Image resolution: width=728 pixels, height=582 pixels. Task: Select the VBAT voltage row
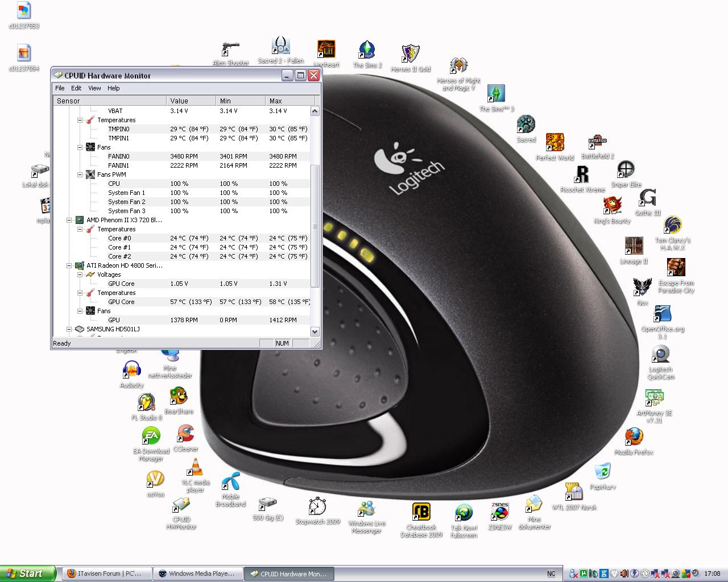pos(182,111)
